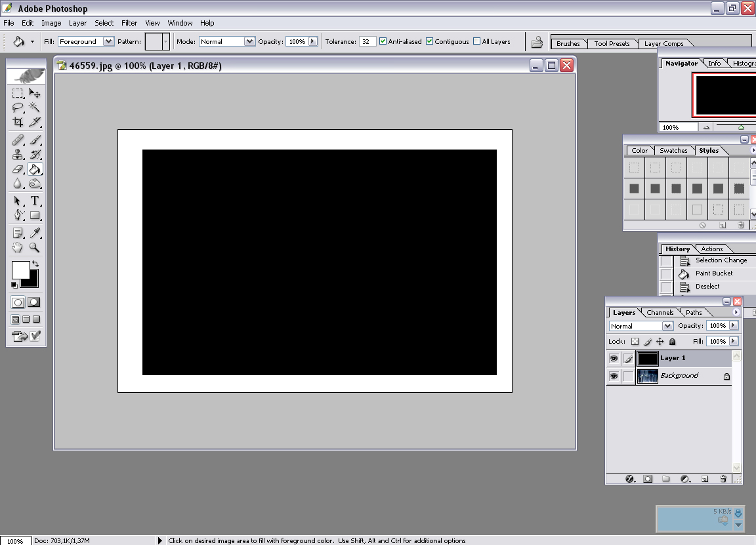Open the Tool Presets tab
Screen dimensions: 756x545
pyautogui.click(x=612, y=43)
